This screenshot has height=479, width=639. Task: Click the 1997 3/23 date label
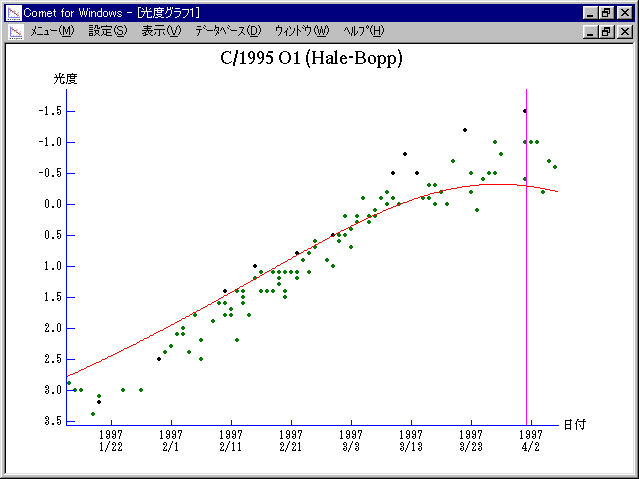471,441
